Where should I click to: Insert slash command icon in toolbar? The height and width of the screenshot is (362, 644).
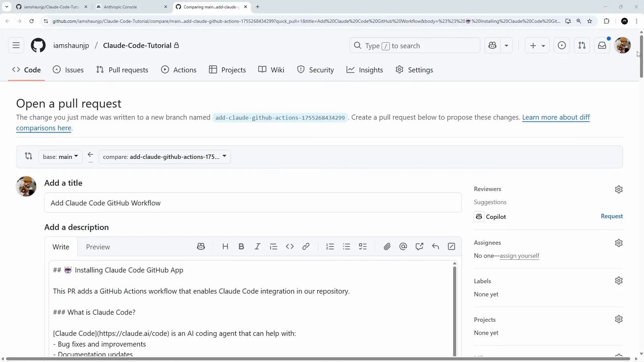click(452, 247)
